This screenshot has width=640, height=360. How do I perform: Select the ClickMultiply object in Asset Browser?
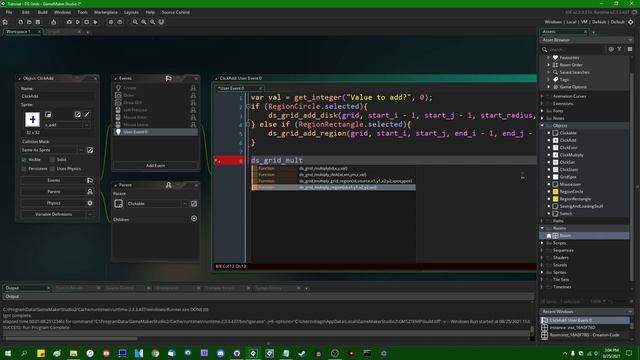point(571,155)
